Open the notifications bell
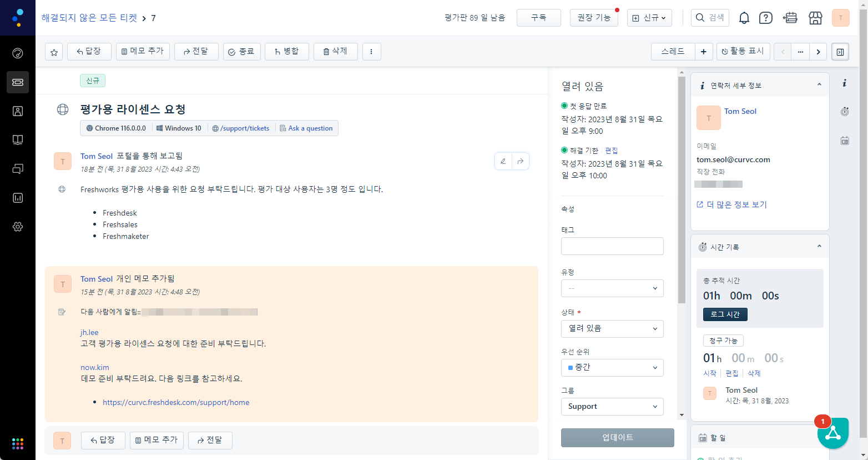Viewport: 868px width, 460px height. click(x=744, y=18)
